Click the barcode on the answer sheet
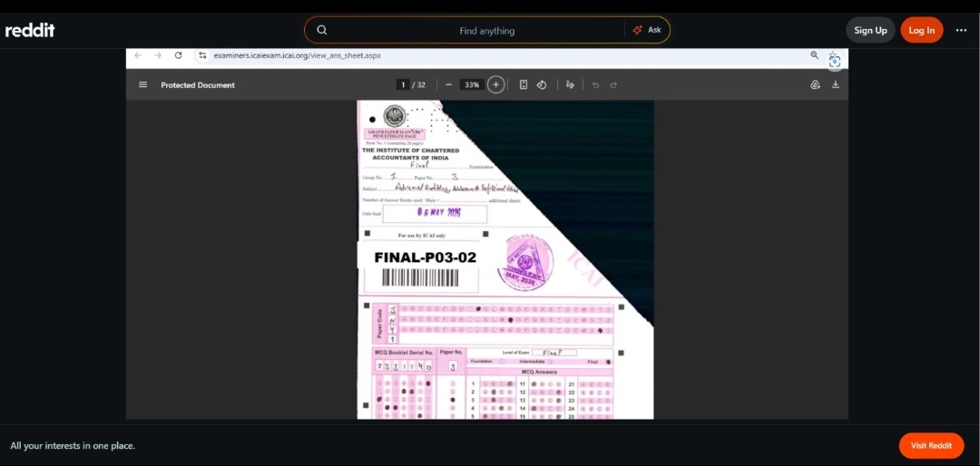This screenshot has width=980, height=466. point(420,278)
